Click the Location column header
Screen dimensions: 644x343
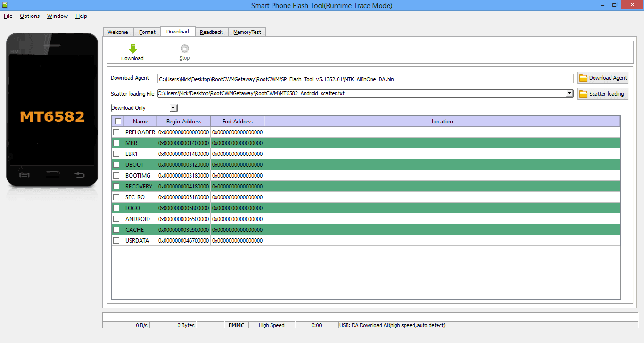pyautogui.click(x=442, y=122)
